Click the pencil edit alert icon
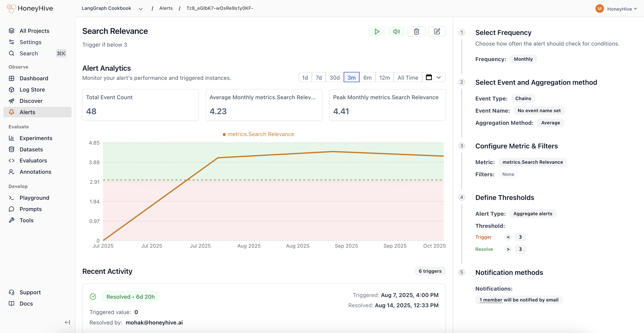644x333 pixels. click(x=437, y=32)
